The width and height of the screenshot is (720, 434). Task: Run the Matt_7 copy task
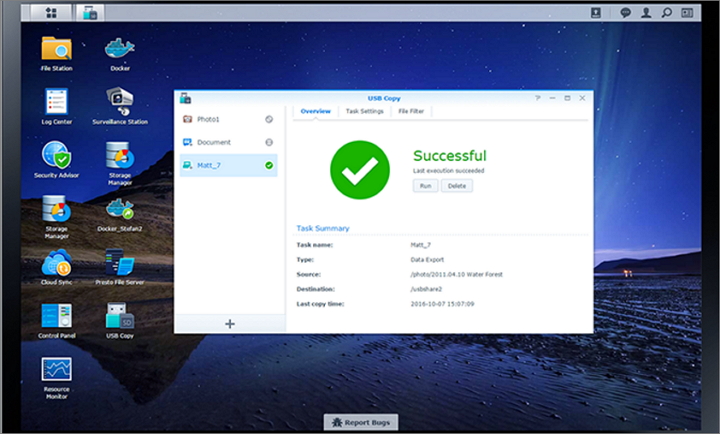coord(424,186)
